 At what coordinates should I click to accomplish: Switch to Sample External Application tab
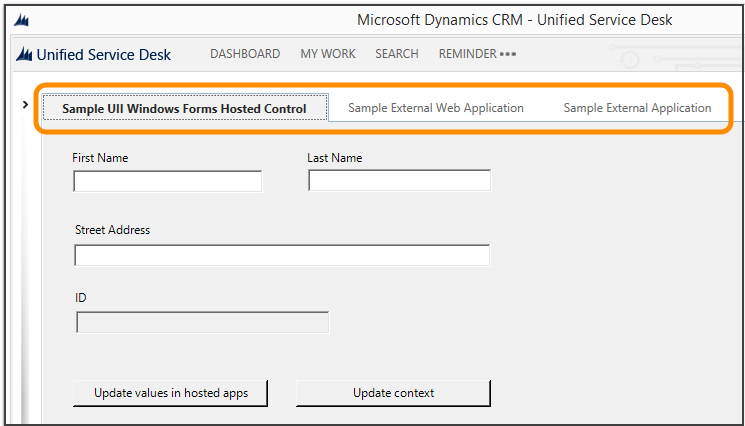[637, 108]
